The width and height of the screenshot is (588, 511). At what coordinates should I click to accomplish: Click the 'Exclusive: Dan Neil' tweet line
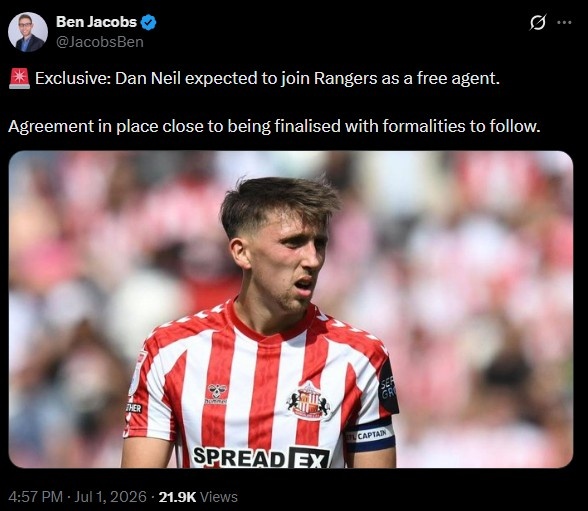tap(267, 78)
